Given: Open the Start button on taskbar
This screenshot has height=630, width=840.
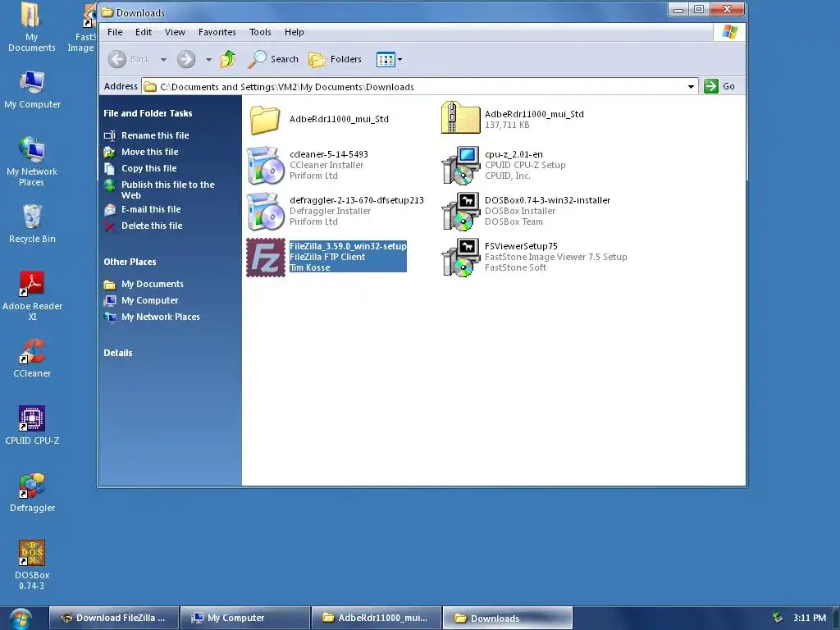Looking at the screenshot, I should click(x=19, y=619).
